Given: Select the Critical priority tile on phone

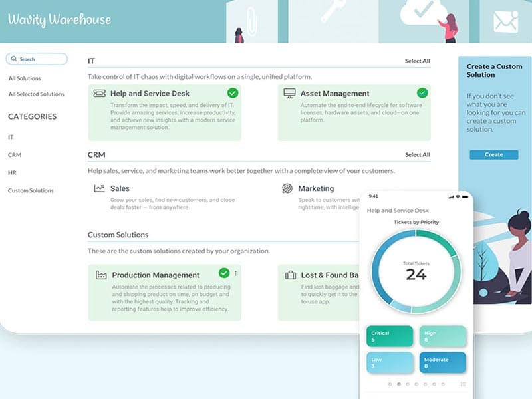Looking at the screenshot, I should click(390, 336).
